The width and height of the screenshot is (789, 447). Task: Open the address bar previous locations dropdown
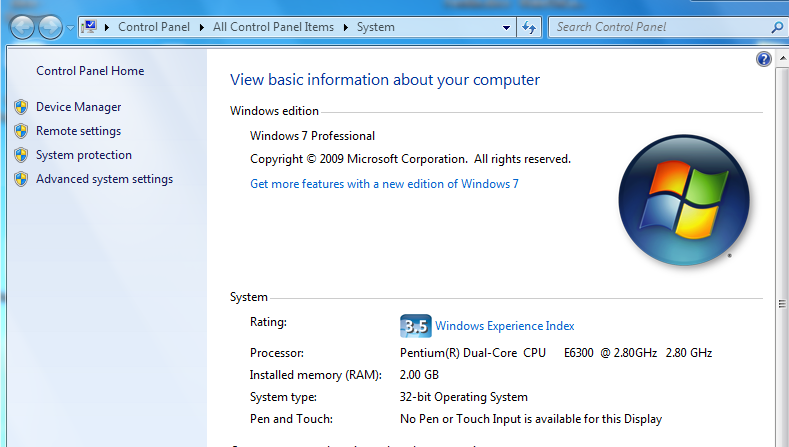506,27
